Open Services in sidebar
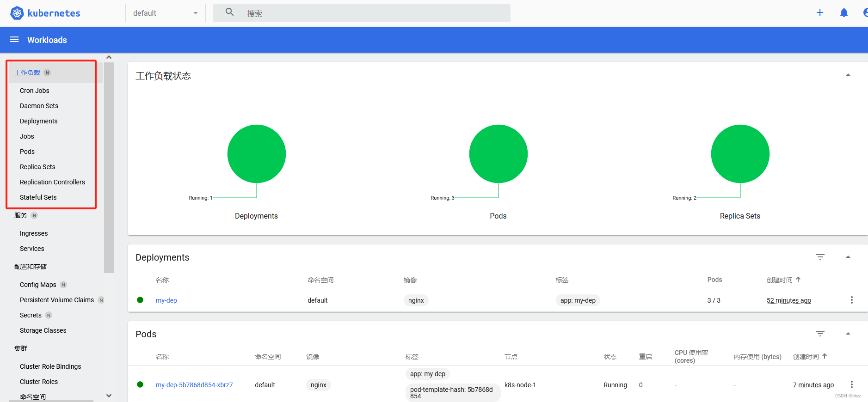 [32, 249]
